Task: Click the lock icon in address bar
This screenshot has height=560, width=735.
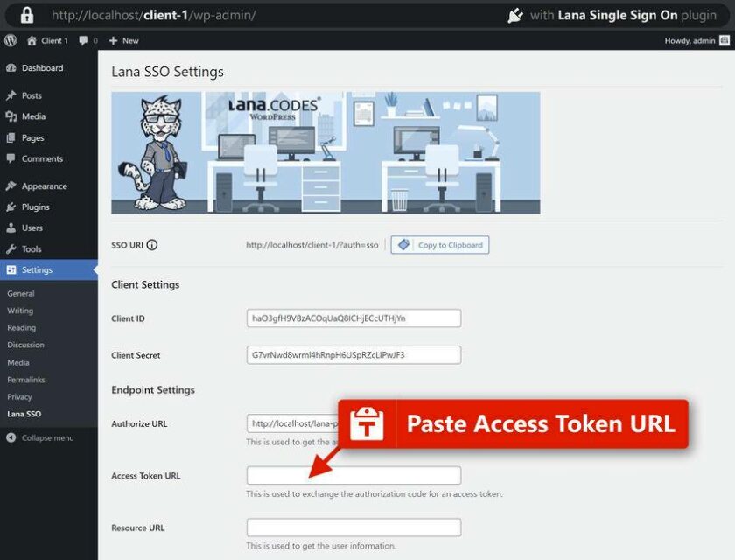Action: pyautogui.click(x=27, y=15)
